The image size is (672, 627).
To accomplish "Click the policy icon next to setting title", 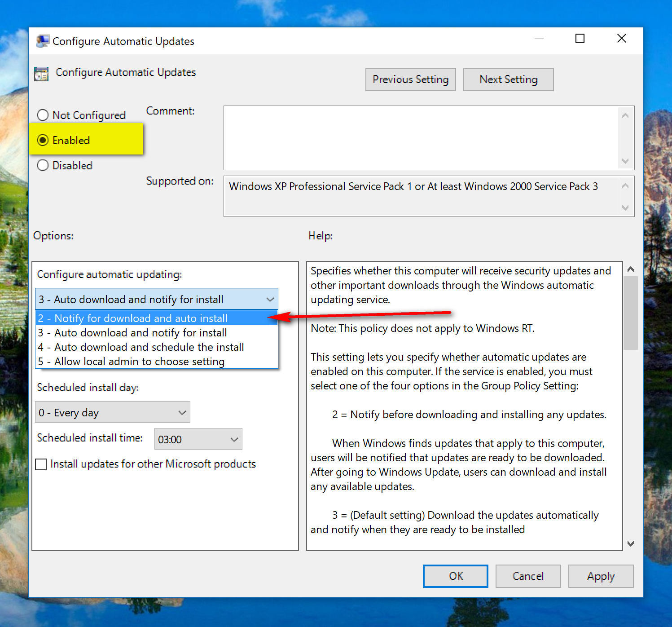I will [x=41, y=73].
